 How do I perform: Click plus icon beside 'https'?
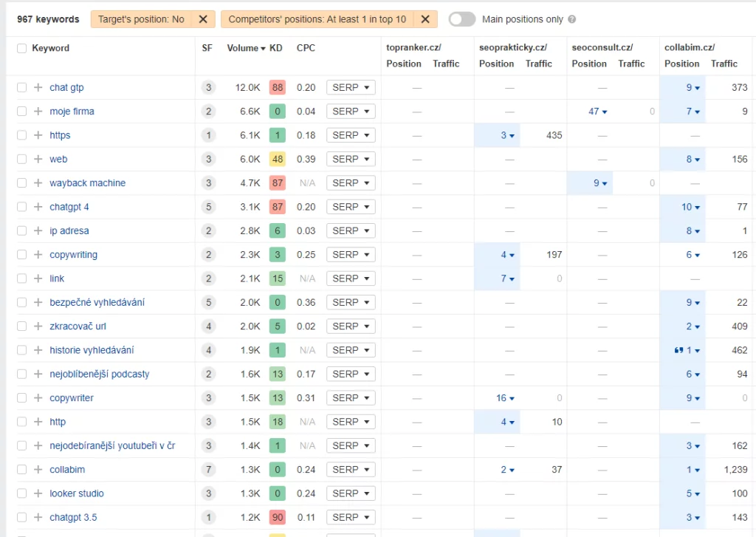coord(38,135)
